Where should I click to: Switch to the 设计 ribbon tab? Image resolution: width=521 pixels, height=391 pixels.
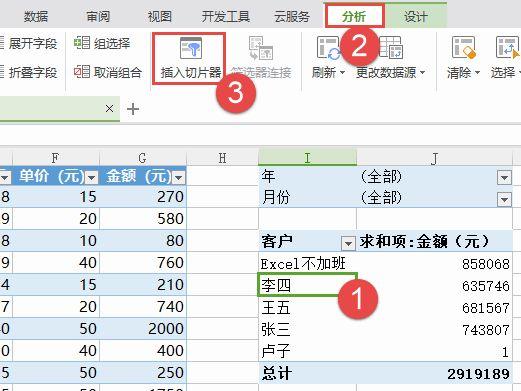(416, 16)
